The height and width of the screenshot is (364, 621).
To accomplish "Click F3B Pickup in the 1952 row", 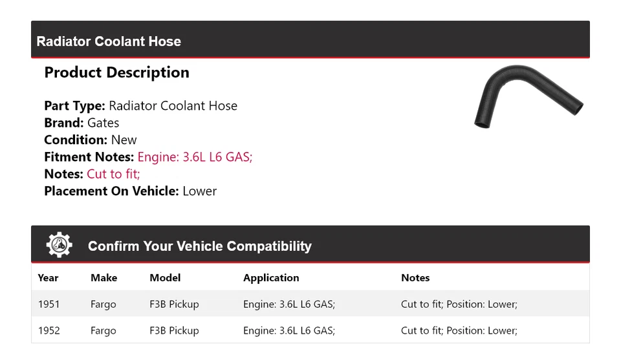I will pyautogui.click(x=174, y=331).
